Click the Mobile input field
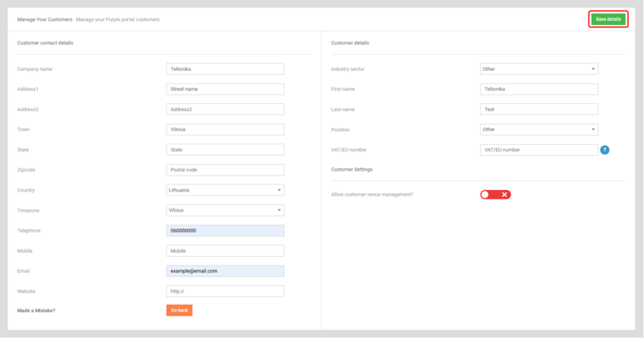Screen dimensions: 644x338 pos(225,251)
